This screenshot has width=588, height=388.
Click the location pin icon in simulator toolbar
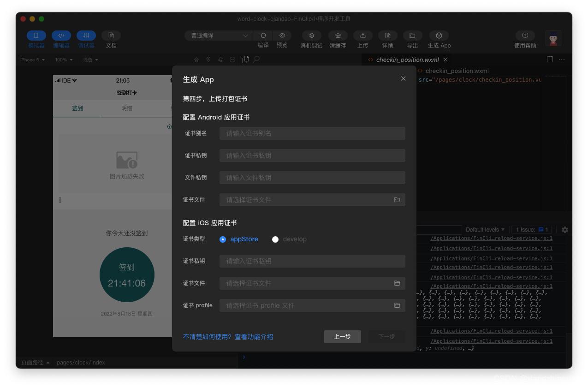208,60
